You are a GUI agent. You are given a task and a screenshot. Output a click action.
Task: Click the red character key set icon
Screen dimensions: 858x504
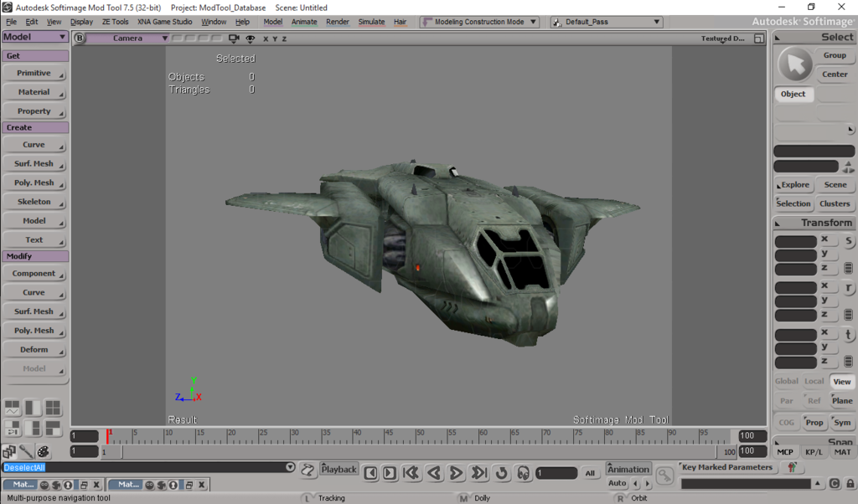[792, 467]
